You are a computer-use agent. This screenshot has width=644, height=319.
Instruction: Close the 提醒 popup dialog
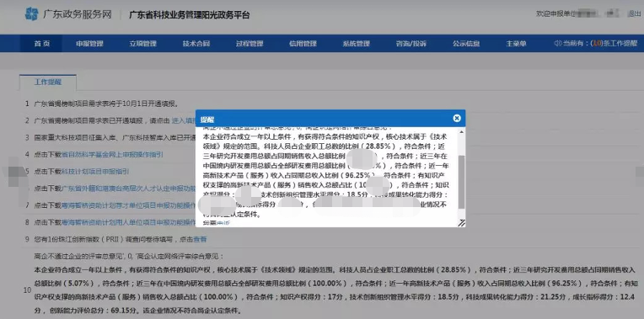457,119
